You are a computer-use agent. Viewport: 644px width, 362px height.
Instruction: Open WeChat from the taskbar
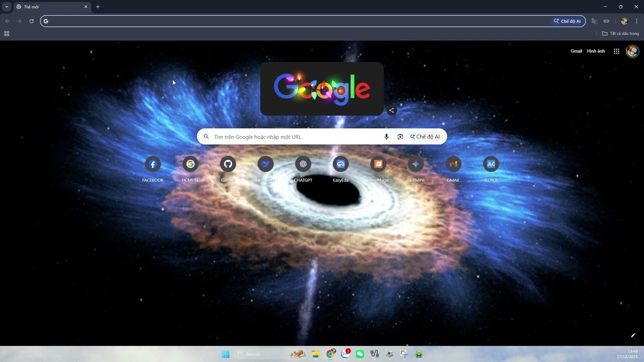pos(360,354)
